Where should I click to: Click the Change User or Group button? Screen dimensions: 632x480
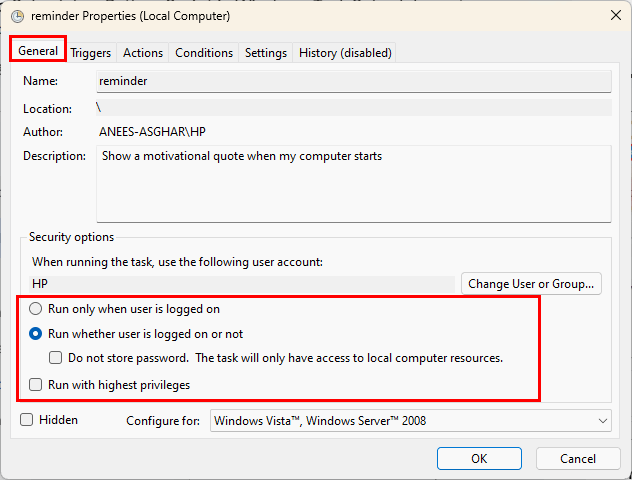[532, 284]
